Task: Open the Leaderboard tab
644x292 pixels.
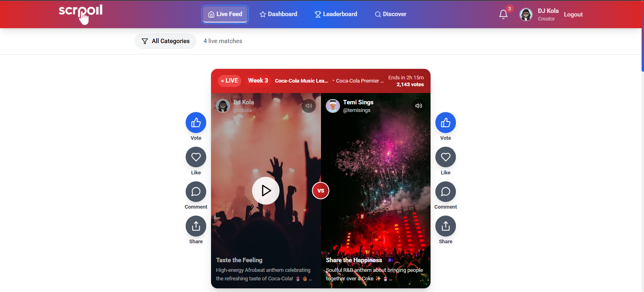Action: tap(336, 14)
